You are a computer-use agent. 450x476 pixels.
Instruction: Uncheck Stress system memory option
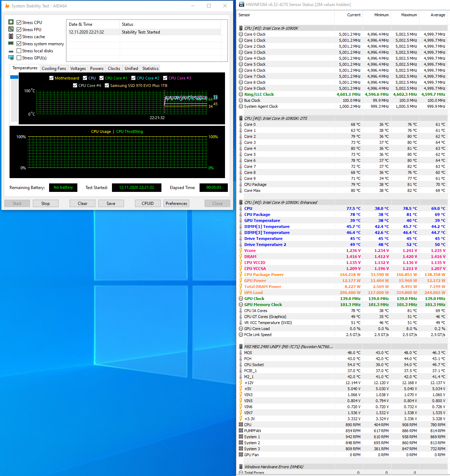[x=19, y=44]
